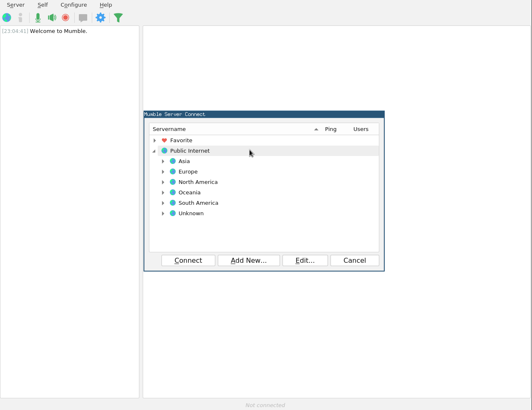Image resolution: width=532 pixels, height=410 pixels.
Task: Expand the South America server list arrow
Action: tap(163, 203)
